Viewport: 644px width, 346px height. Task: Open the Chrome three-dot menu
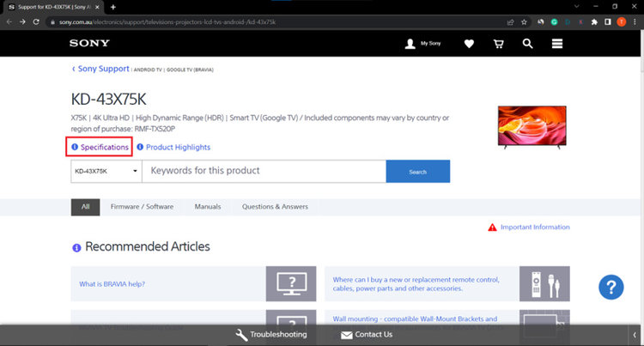[635, 22]
